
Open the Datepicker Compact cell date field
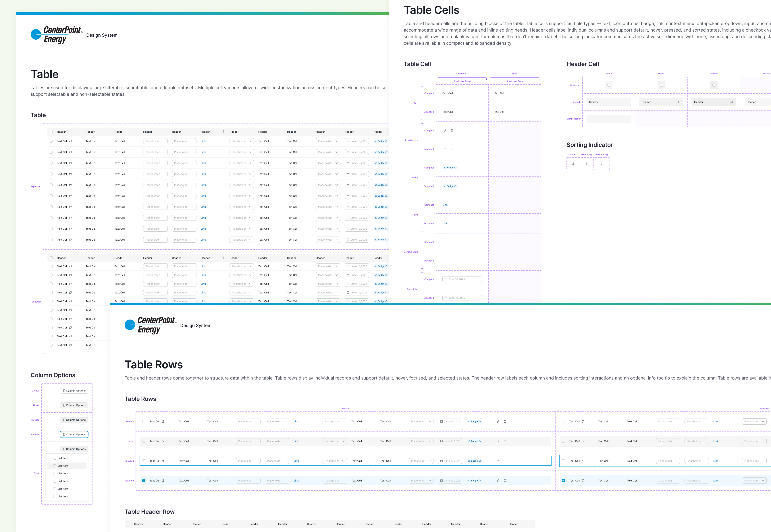[462, 279]
